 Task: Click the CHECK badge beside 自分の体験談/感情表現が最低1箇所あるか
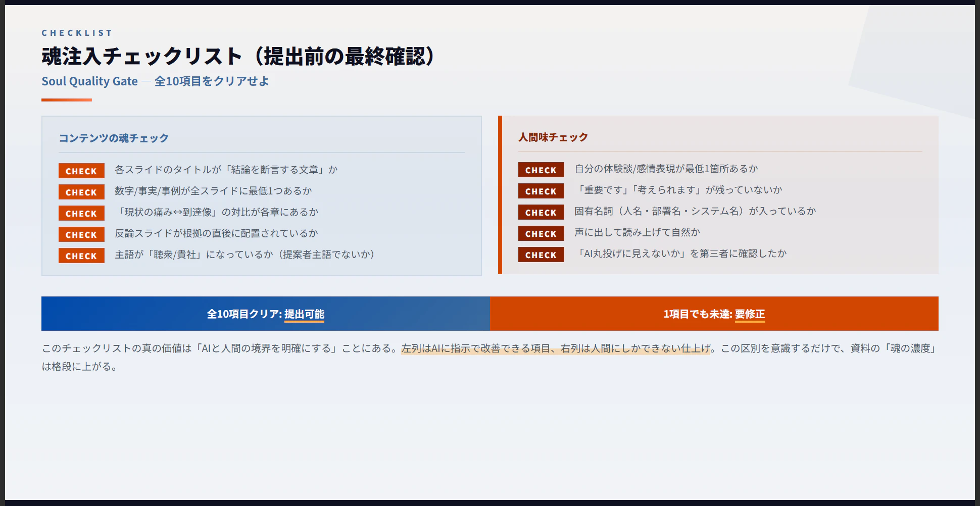541,170
